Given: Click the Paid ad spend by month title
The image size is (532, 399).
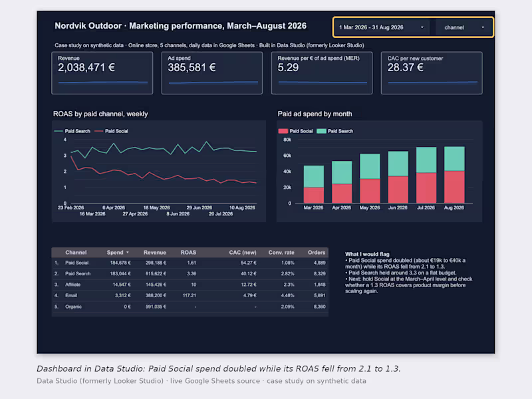Looking at the screenshot, I should click(x=315, y=114).
